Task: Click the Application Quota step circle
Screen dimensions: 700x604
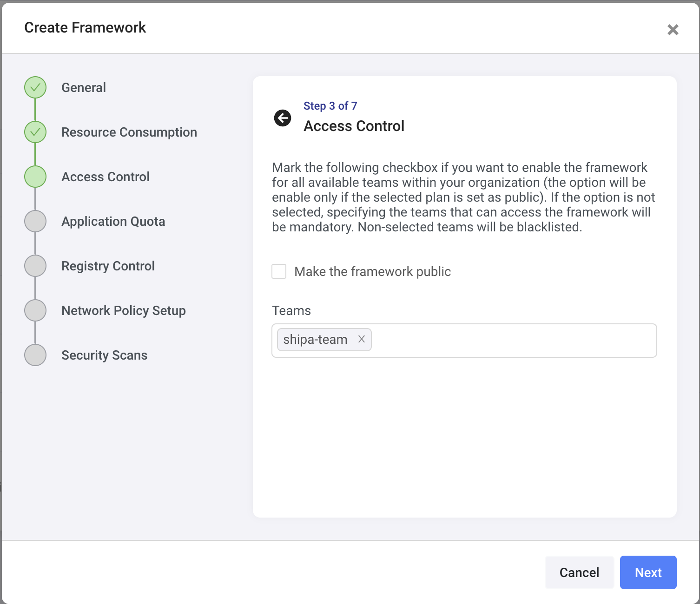Action: (x=35, y=221)
